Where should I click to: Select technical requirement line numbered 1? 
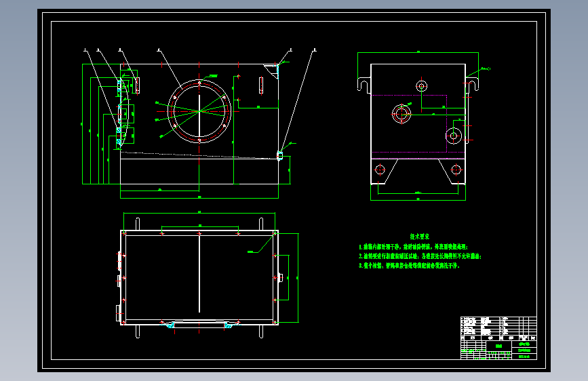413,247
